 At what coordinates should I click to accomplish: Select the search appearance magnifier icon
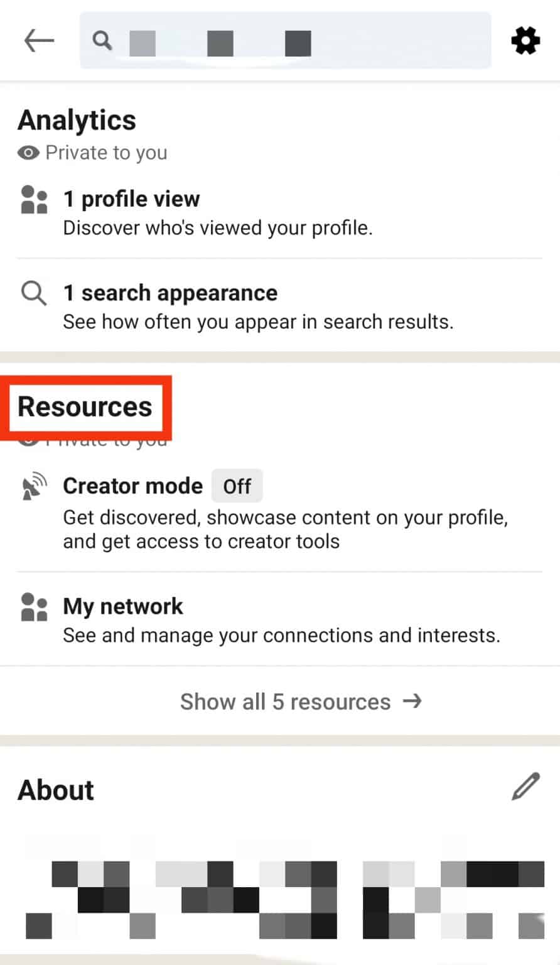33,293
